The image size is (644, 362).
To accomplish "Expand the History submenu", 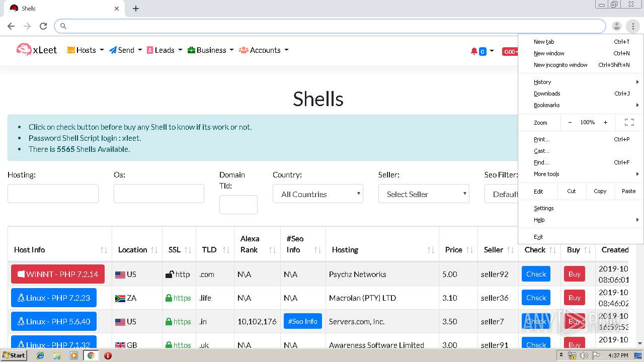I will 581,82.
